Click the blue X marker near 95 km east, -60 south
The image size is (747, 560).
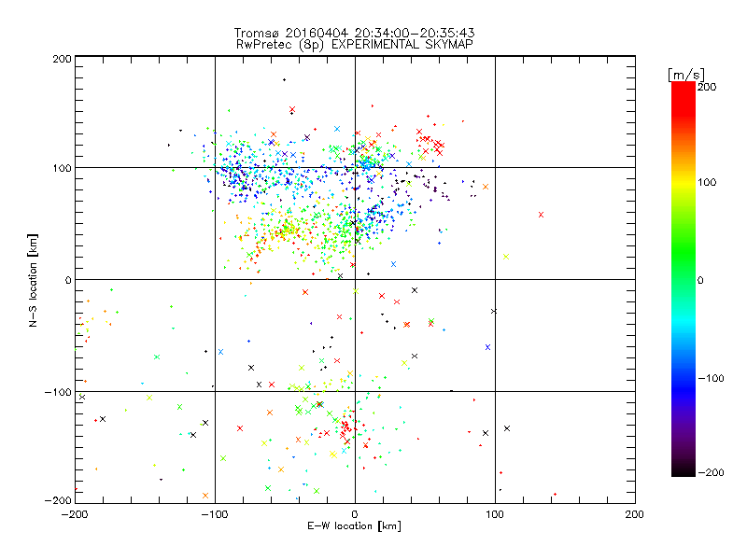point(487,347)
